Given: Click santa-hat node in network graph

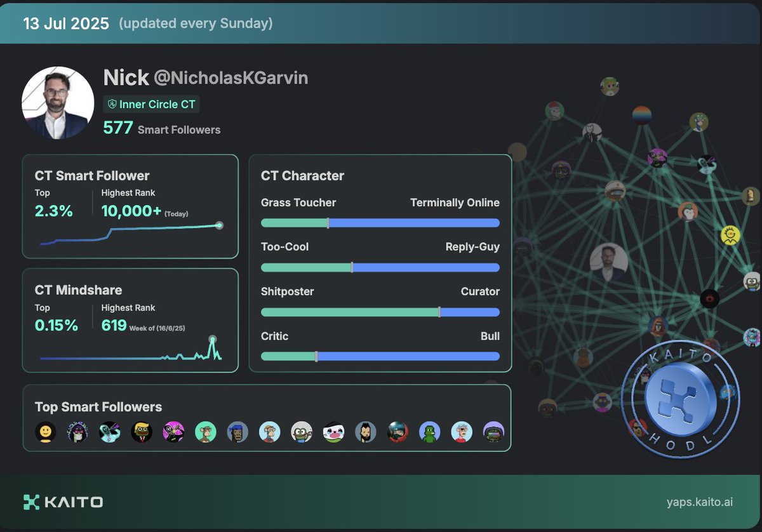Looking at the screenshot, I should tap(554, 110).
